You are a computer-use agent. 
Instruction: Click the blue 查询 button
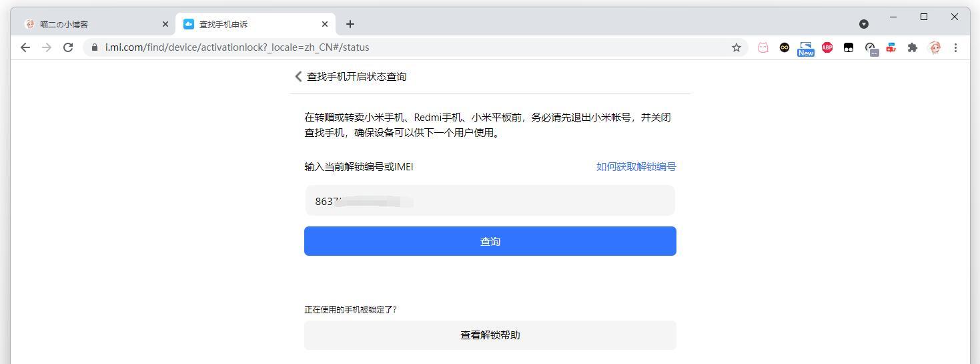(490, 241)
